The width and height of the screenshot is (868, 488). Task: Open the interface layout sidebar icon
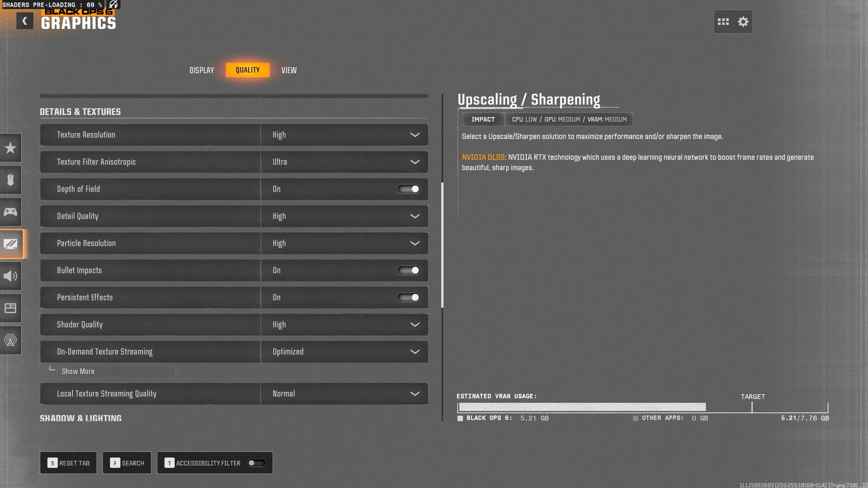point(10,308)
